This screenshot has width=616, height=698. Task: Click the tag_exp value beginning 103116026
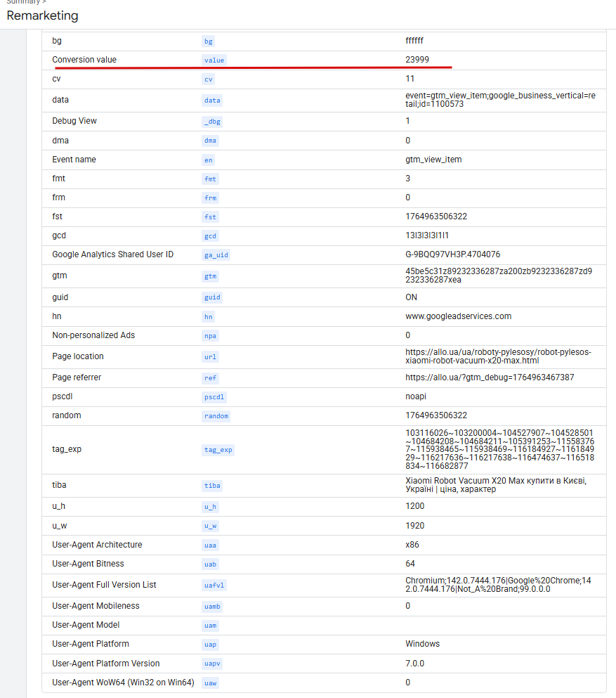tap(499, 450)
